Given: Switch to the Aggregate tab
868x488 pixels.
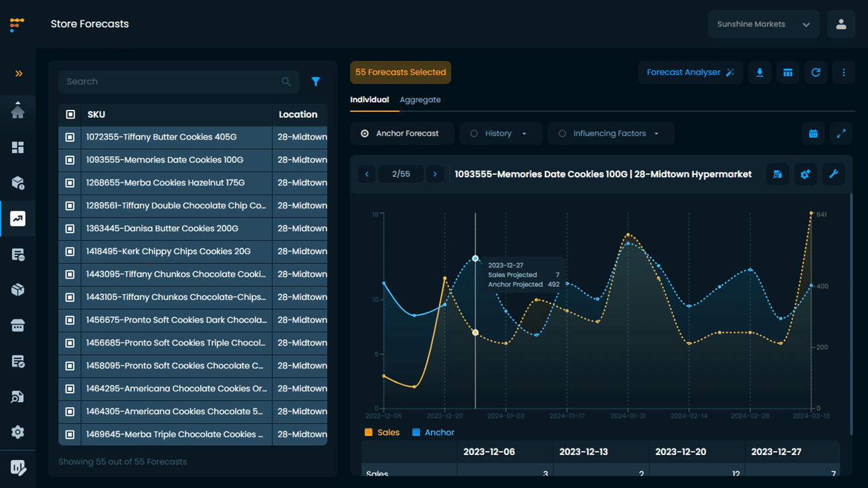Looking at the screenshot, I should pyautogui.click(x=420, y=100).
